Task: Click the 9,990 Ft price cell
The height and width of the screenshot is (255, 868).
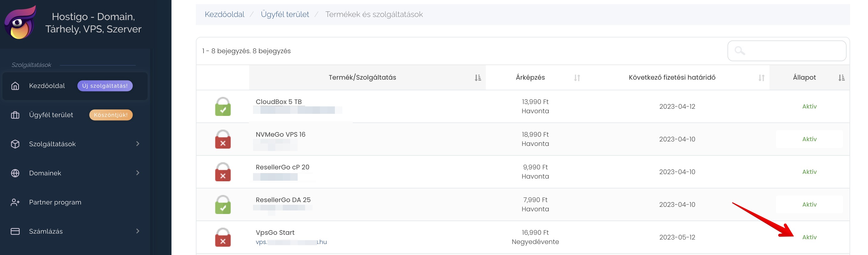Action: [x=535, y=171]
